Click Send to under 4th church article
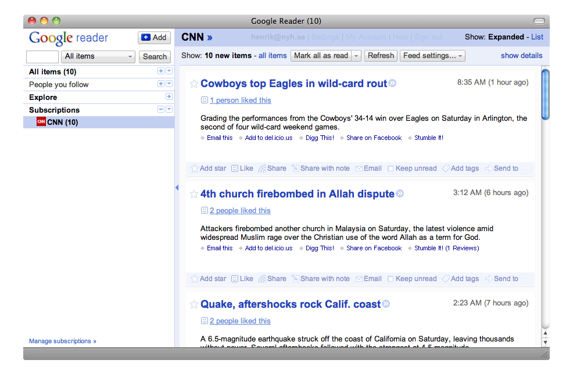This screenshot has width=573, height=392. click(x=502, y=279)
